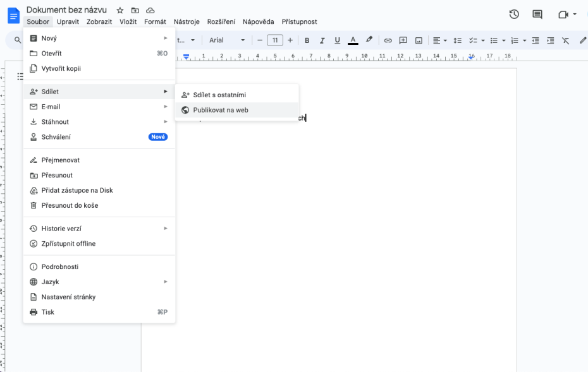The height and width of the screenshot is (372, 588).
Task: Click the font size input field
Action: tap(274, 40)
